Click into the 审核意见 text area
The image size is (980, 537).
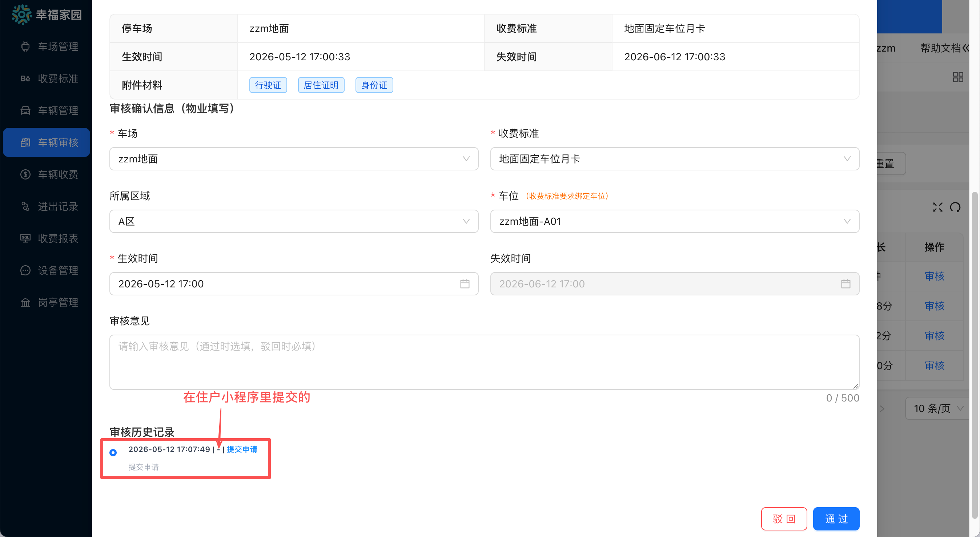484,362
